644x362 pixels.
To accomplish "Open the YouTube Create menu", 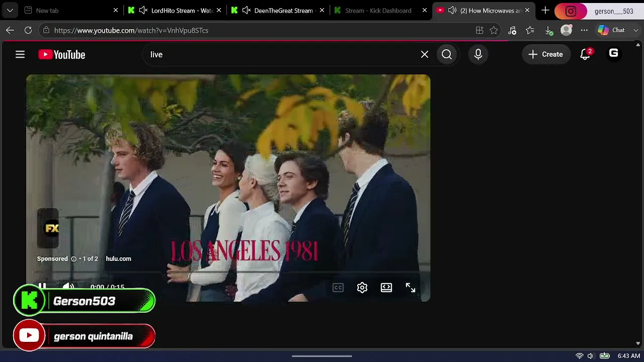I will coord(546,54).
